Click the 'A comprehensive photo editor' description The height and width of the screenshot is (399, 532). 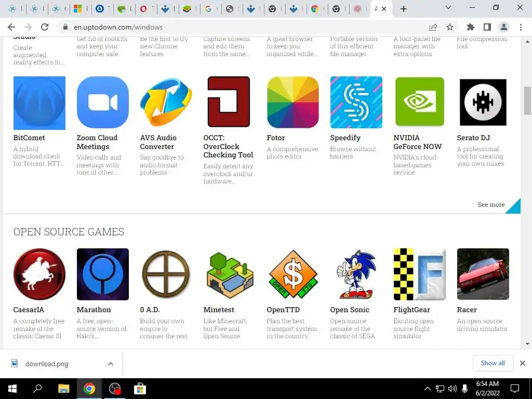point(292,153)
